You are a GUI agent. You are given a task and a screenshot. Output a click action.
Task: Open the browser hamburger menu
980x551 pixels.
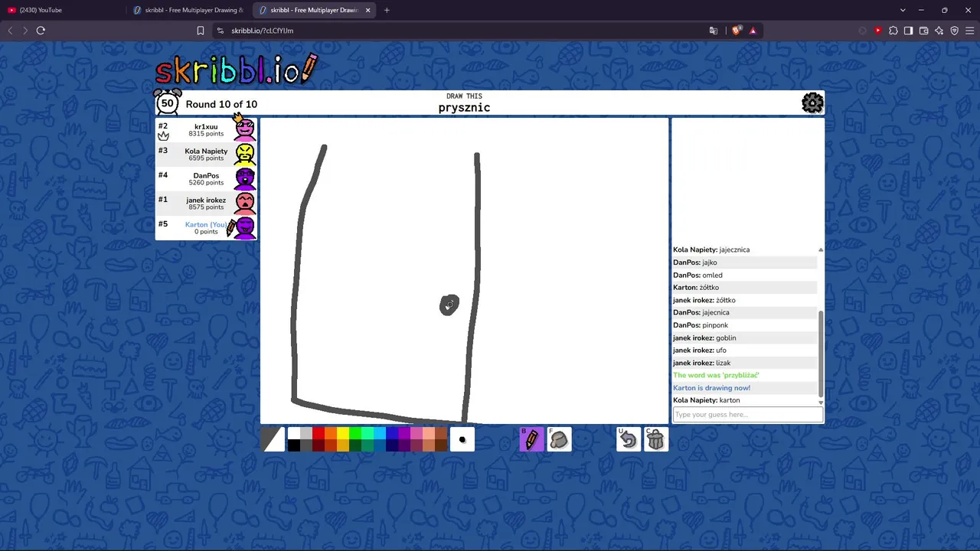point(969,31)
